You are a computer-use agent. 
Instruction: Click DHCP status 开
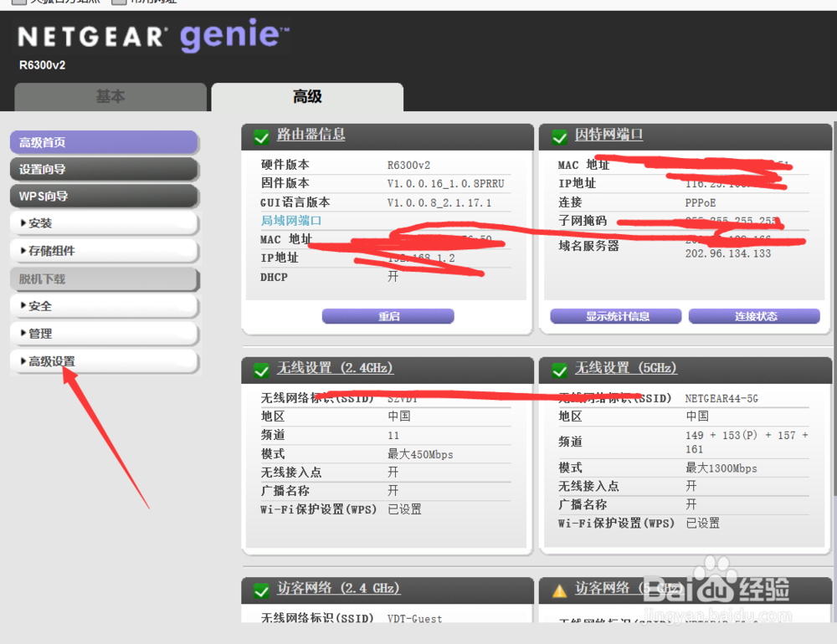tap(393, 276)
